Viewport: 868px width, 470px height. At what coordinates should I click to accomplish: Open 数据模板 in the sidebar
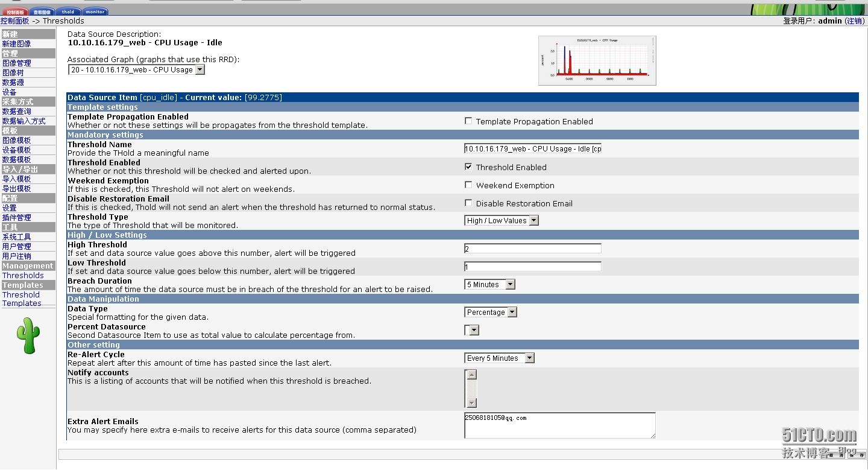(x=16, y=159)
